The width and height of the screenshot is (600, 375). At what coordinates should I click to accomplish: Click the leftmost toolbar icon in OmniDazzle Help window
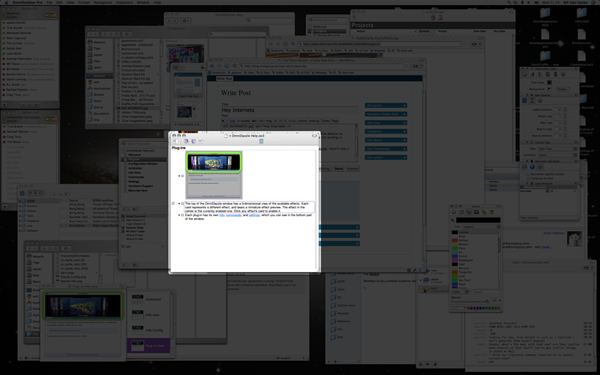pos(175,142)
